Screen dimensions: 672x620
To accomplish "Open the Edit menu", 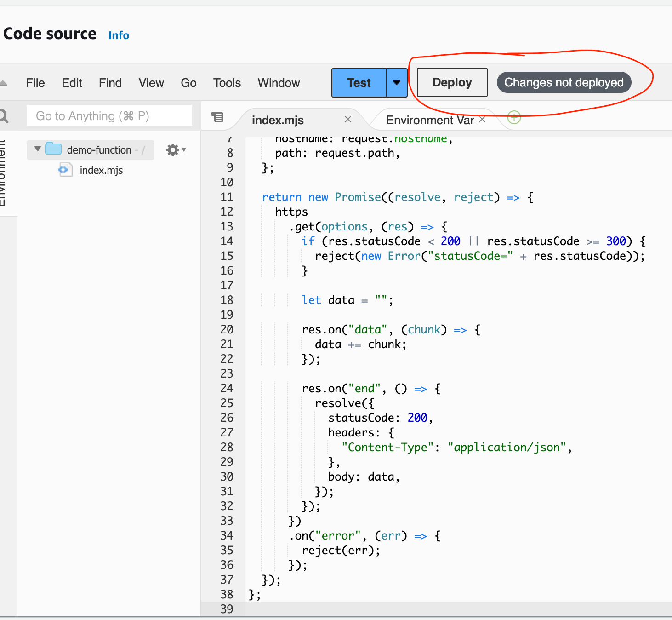I will tap(72, 83).
